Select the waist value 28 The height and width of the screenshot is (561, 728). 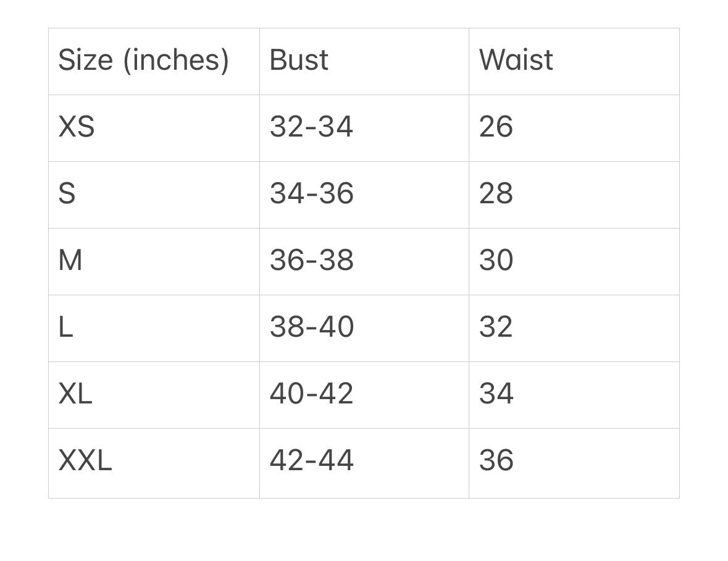(x=496, y=194)
